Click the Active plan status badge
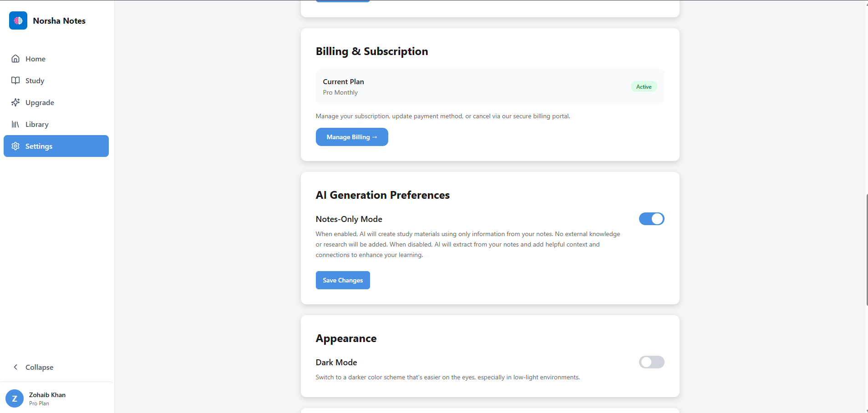Screen dimensions: 868x413 tap(644, 87)
